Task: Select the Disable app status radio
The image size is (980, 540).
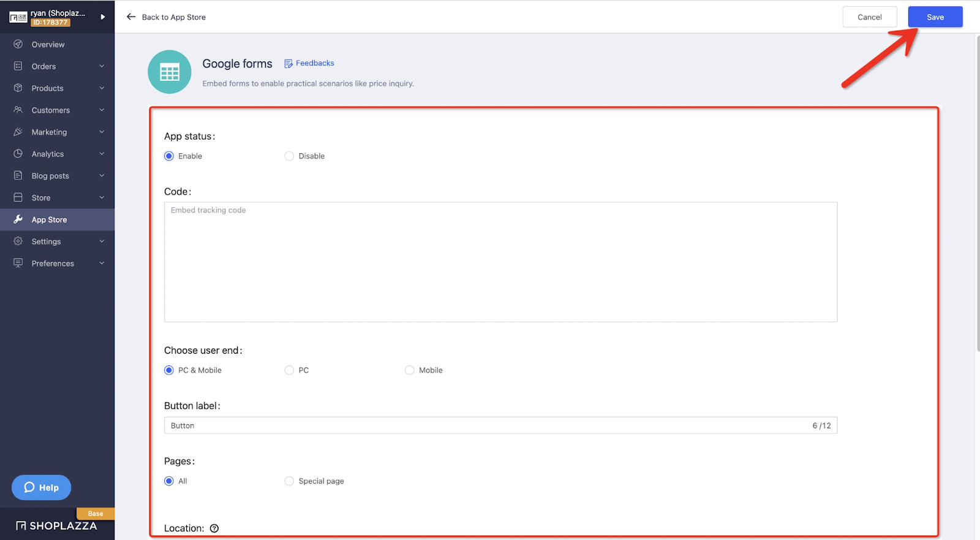Action: click(x=289, y=156)
